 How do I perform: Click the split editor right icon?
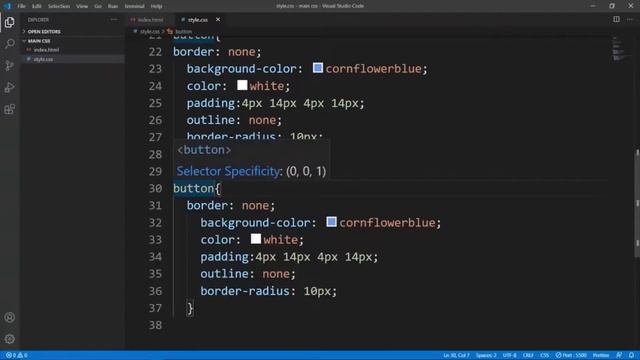coord(616,20)
